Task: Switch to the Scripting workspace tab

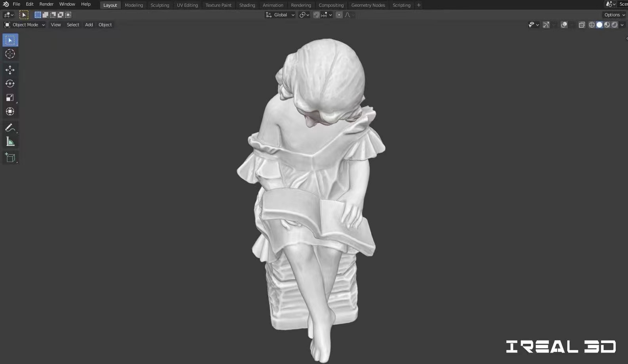Action: point(401,5)
